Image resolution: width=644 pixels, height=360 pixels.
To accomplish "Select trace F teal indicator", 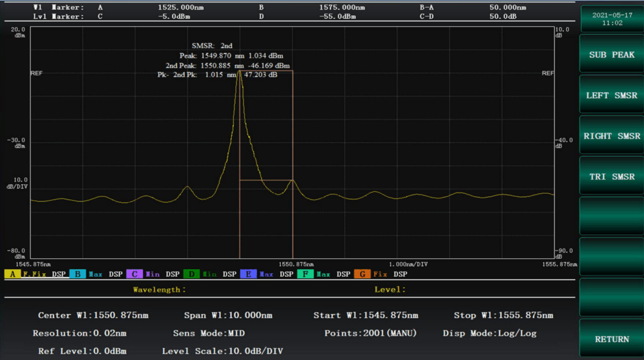I will click(x=305, y=274).
